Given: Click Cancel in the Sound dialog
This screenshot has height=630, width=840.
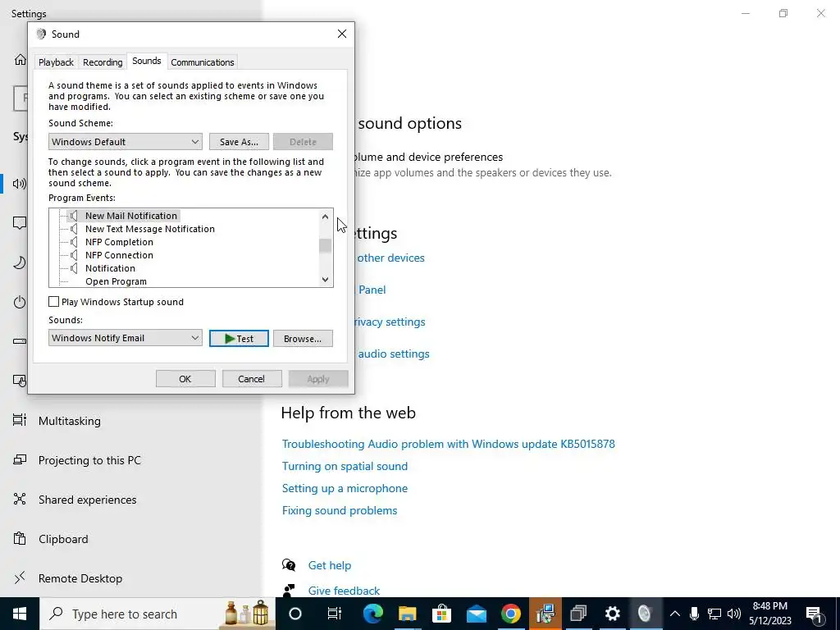Looking at the screenshot, I should coord(251,379).
